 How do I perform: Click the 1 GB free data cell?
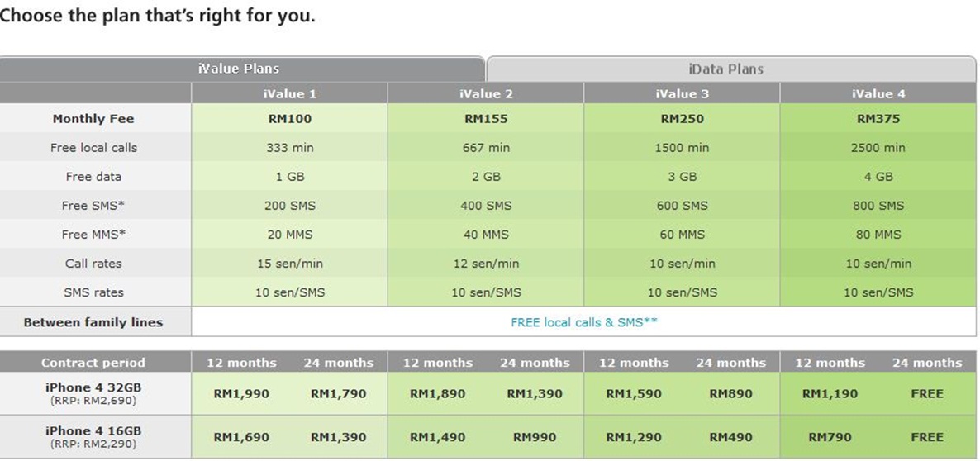point(289,177)
